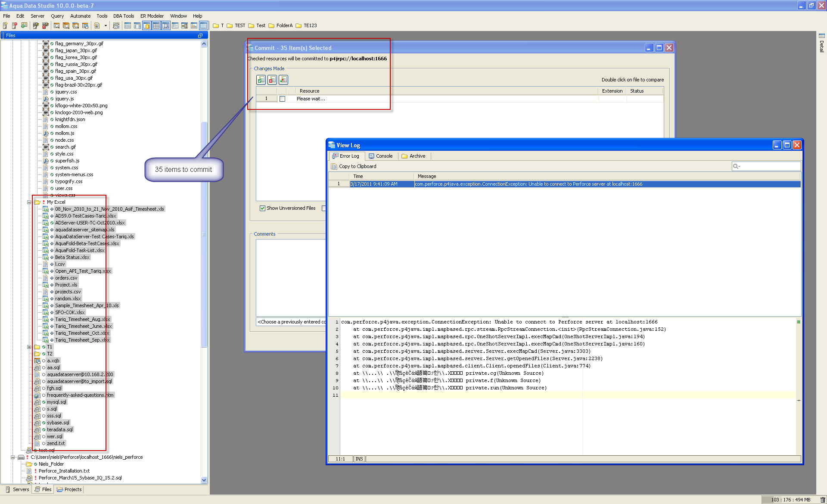Click the hierarchy diagram toolbar icon
827x504 pixels.
pos(184,25)
